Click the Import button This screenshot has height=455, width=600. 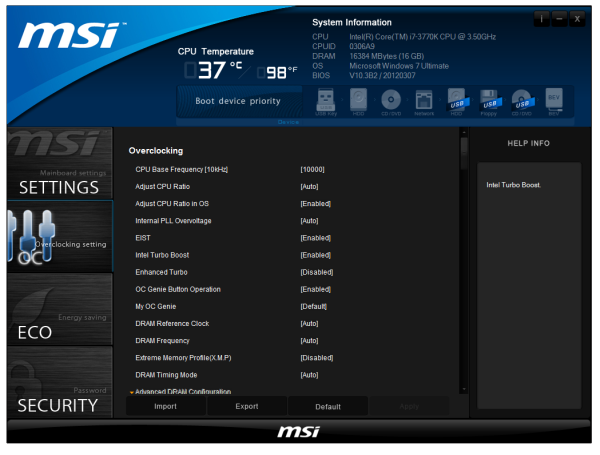point(165,406)
